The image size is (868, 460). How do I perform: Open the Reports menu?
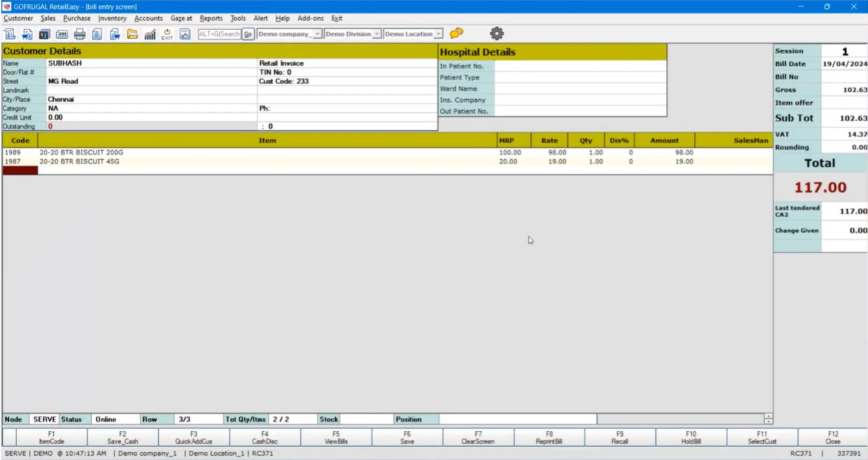click(x=211, y=18)
